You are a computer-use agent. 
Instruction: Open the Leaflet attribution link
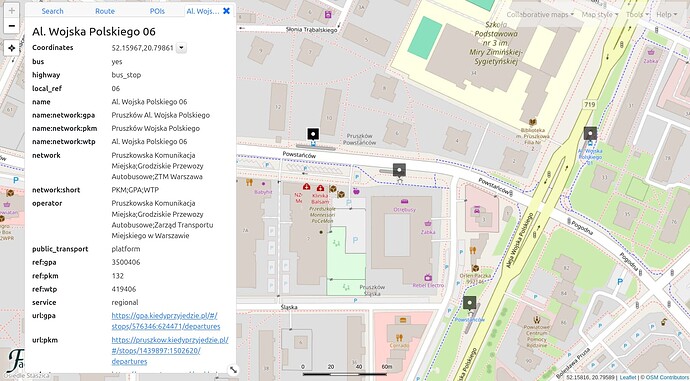628,377
